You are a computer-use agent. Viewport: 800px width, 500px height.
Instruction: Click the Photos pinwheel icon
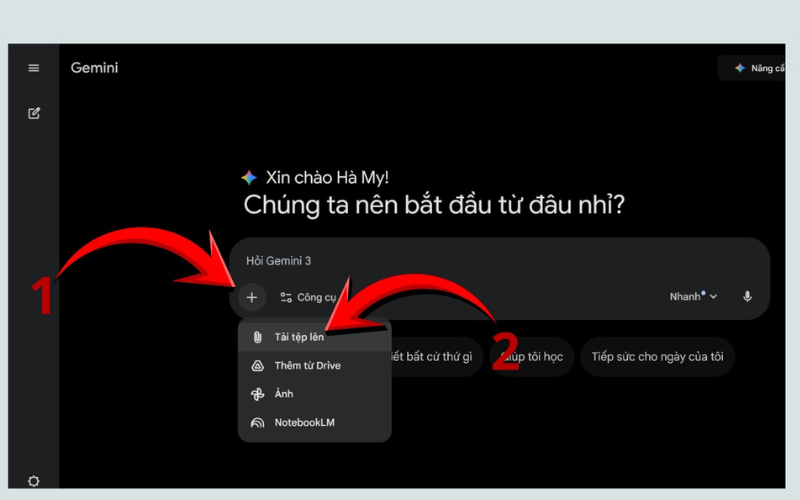pos(258,394)
